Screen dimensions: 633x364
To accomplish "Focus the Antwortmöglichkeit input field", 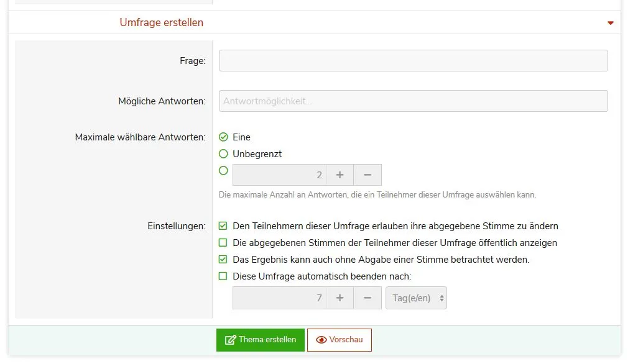I will click(x=413, y=101).
